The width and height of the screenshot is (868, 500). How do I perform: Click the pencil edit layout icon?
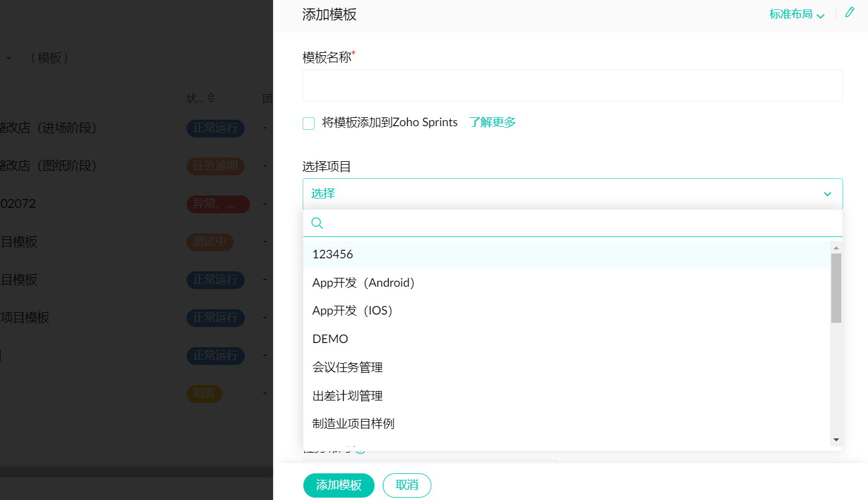(x=850, y=12)
